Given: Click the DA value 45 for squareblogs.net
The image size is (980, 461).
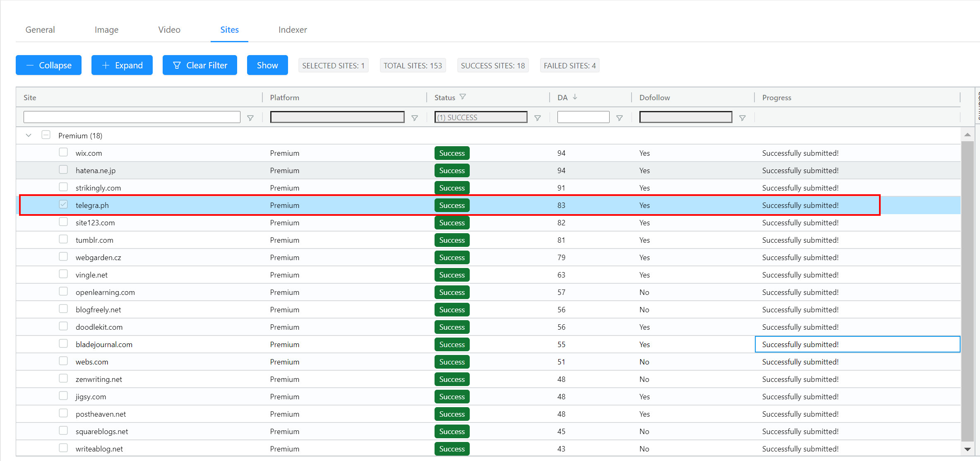Looking at the screenshot, I should 561,432.
